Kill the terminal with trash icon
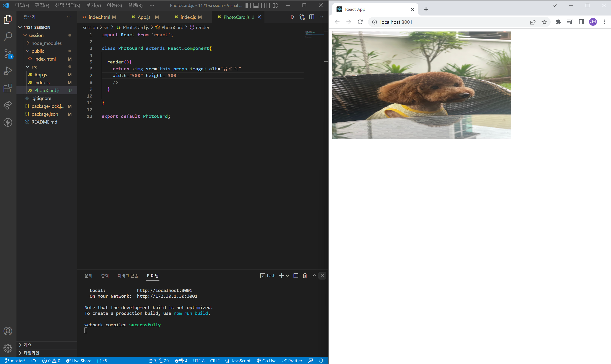The height and width of the screenshot is (364, 611). pos(305,276)
